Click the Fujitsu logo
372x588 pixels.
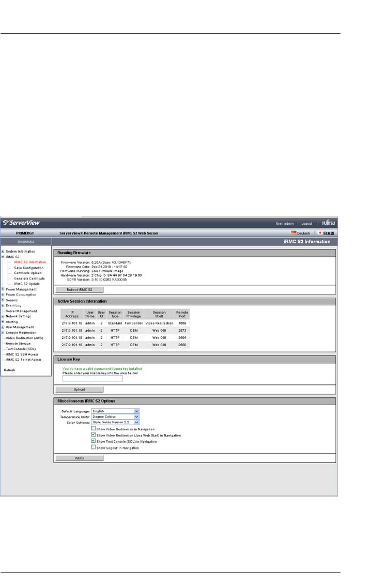click(328, 223)
